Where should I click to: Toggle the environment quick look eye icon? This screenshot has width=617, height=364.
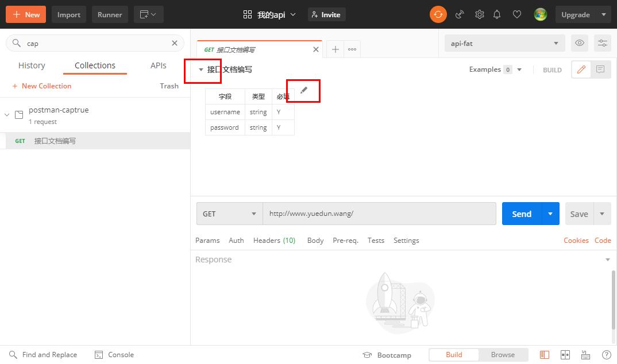pos(580,43)
